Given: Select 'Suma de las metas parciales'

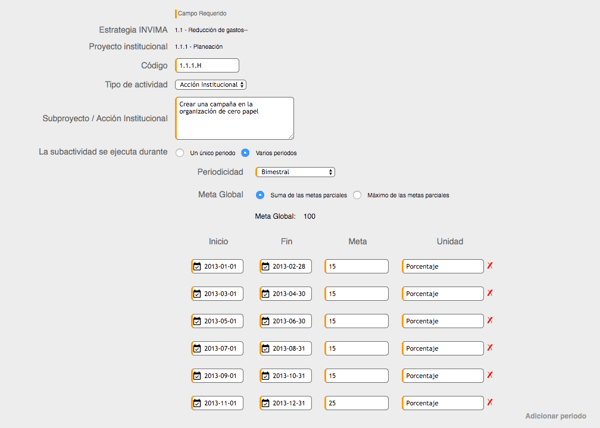Looking at the screenshot, I should coord(261,195).
